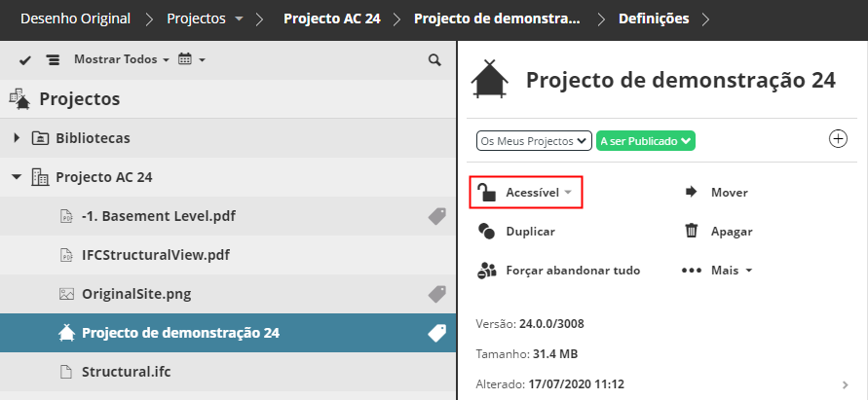868x400 pixels.
Task: Open the calendar filter icon dropdown
Action: [x=191, y=60]
